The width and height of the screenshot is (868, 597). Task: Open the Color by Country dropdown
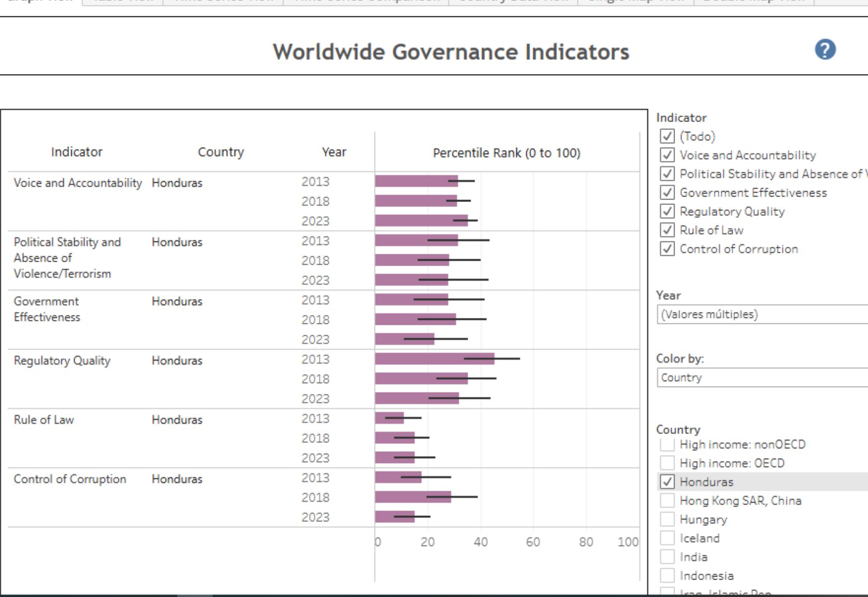tap(762, 378)
